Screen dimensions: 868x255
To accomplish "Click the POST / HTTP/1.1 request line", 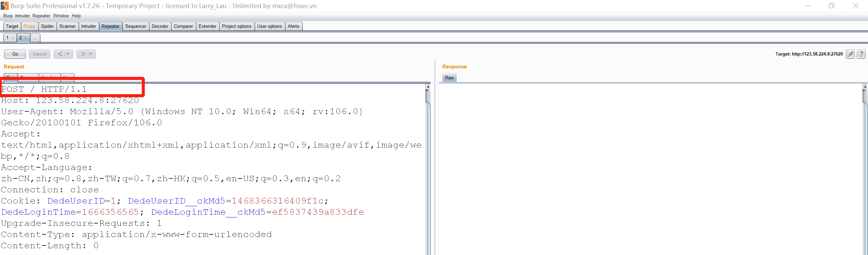I will (x=44, y=89).
